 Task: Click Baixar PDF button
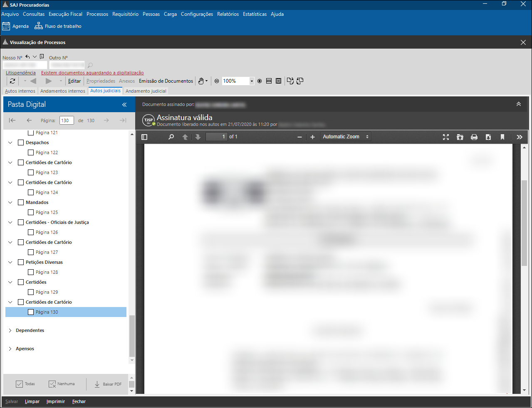point(107,384)
